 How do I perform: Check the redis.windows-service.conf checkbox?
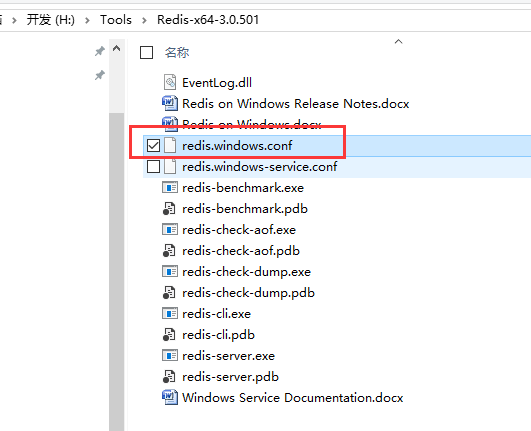[153, 167]
